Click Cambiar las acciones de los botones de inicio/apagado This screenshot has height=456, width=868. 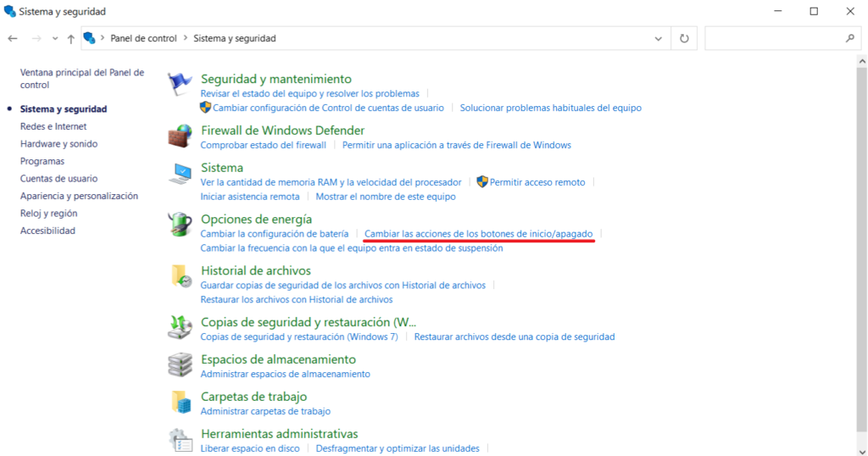[x=478, y=234]
